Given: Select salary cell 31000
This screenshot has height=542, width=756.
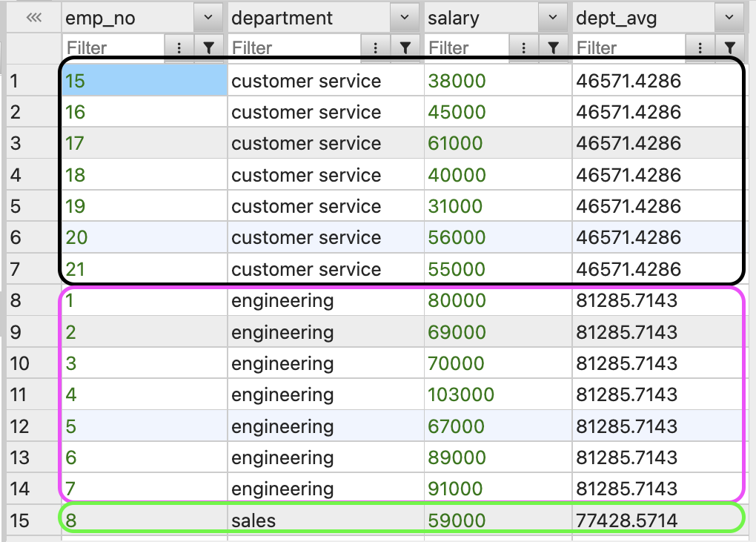Looking at the screenshot, I should 498,206.
